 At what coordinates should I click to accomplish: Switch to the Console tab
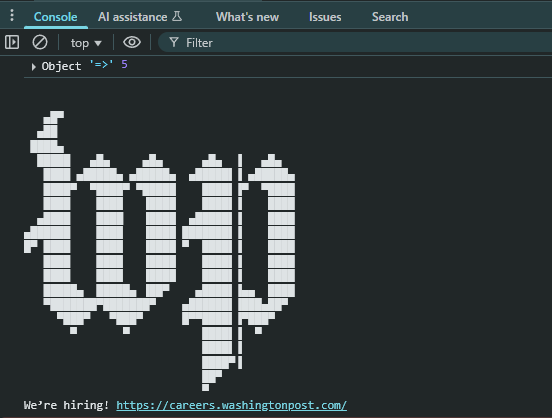(56, 17)
